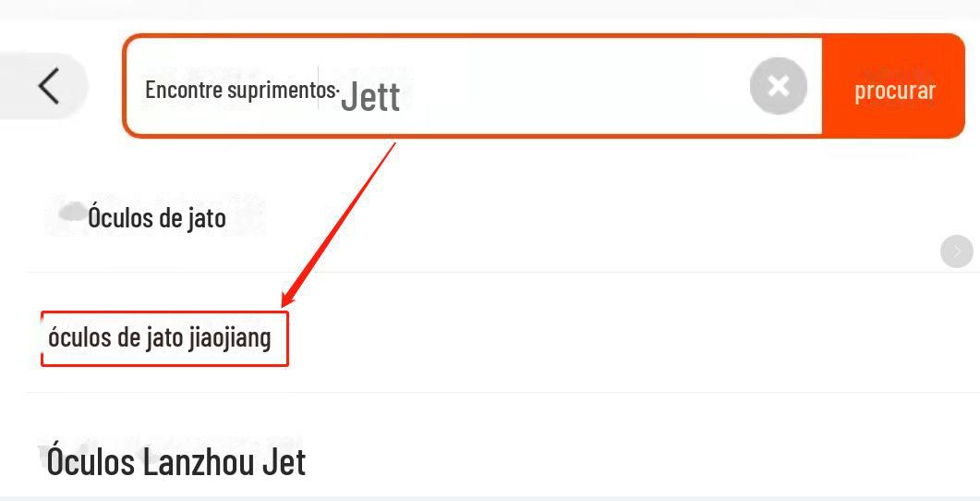Place cursor after "Jett" in search box

click(x=404, y=97)
